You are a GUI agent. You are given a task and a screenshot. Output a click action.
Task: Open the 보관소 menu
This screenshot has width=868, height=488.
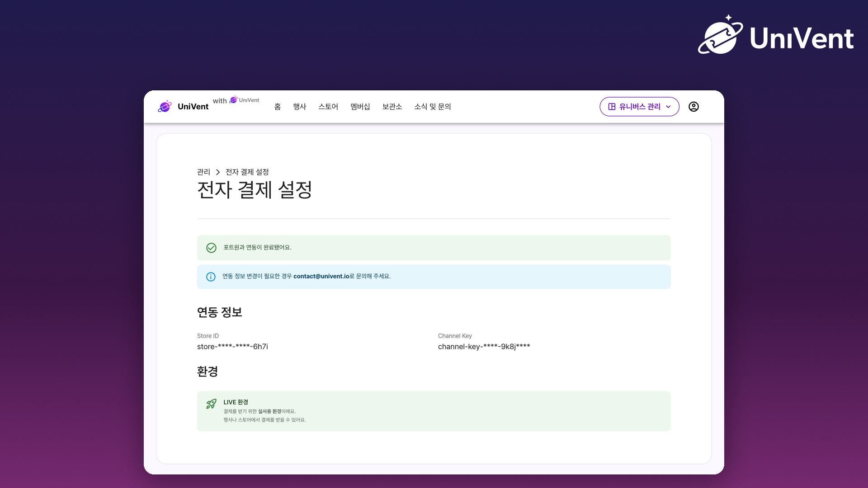[x=392, y=107]
